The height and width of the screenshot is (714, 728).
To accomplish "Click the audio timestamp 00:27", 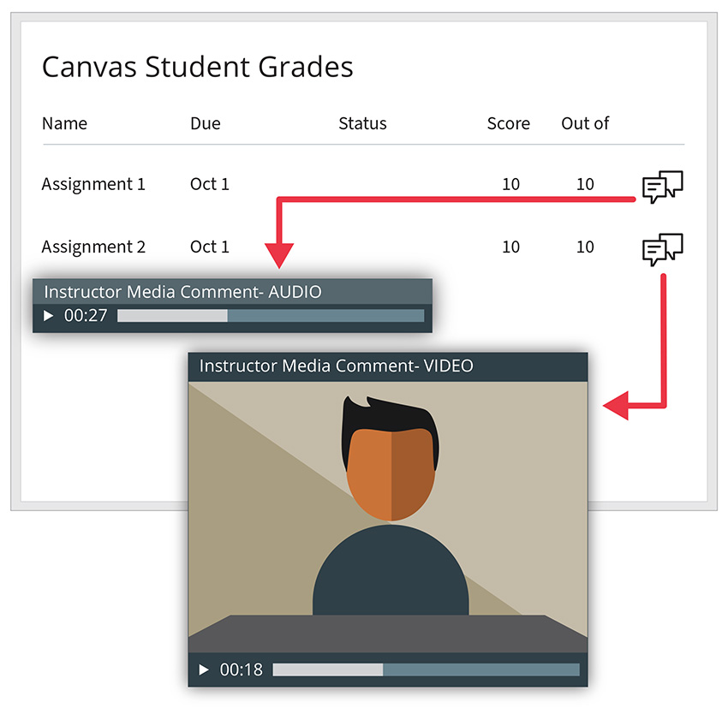I will click(86, 316).
